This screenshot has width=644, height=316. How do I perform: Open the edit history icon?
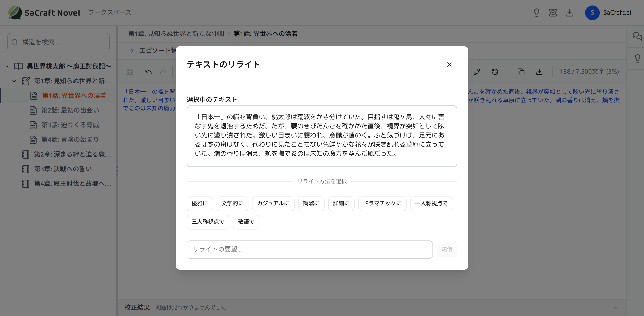pos(495,72)
